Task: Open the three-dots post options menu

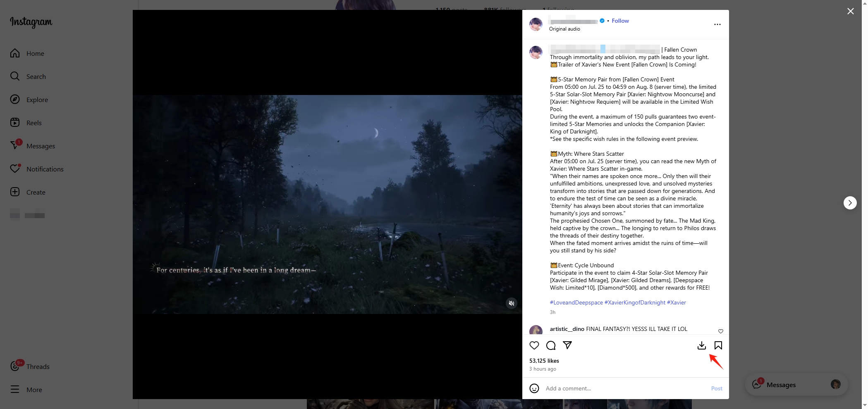Action: [717, 24]
